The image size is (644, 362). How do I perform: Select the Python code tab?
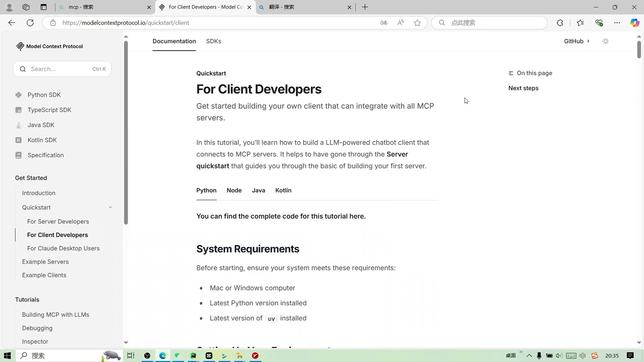click(x=206, y=190)
